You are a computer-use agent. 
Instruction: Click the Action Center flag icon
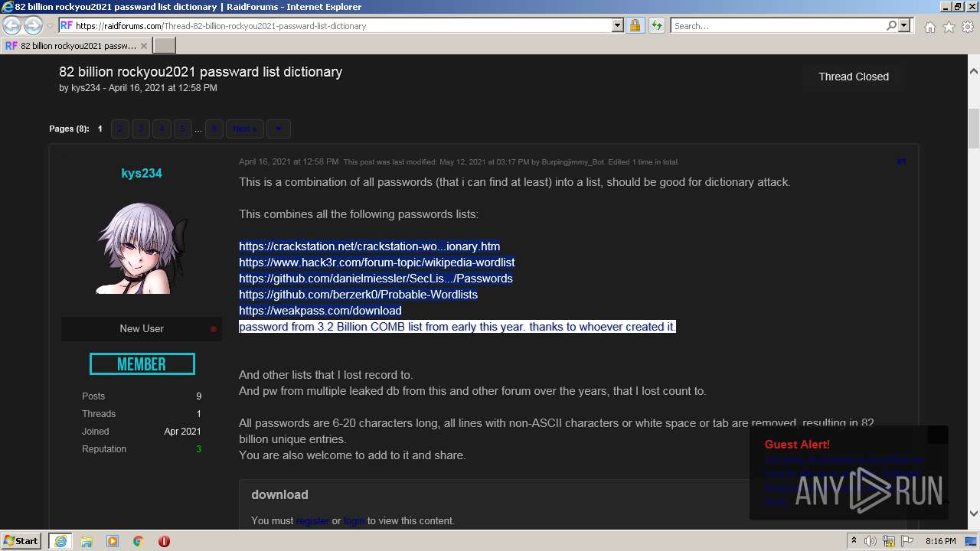(x=906, y=541)
